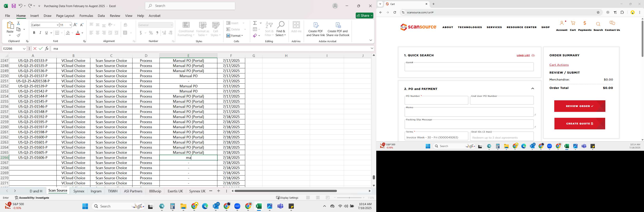644x212 pixels.
Task: Add a new sheet with plus icon
Action: pos(219,191)
